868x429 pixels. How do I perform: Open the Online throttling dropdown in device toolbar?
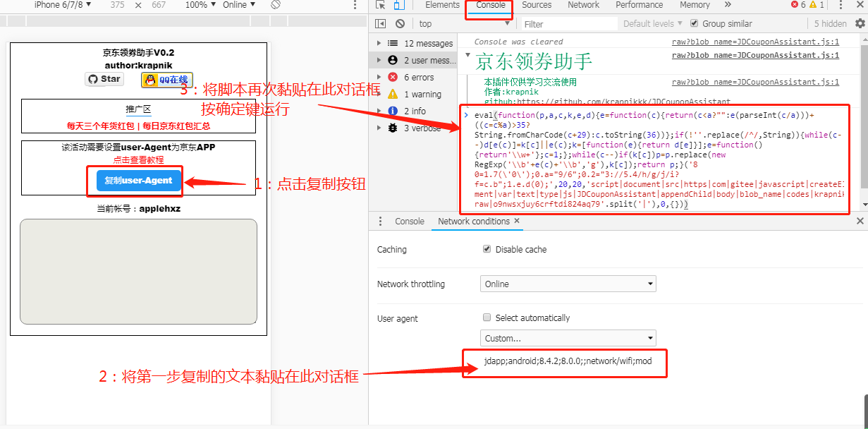[x=240, y=5]
